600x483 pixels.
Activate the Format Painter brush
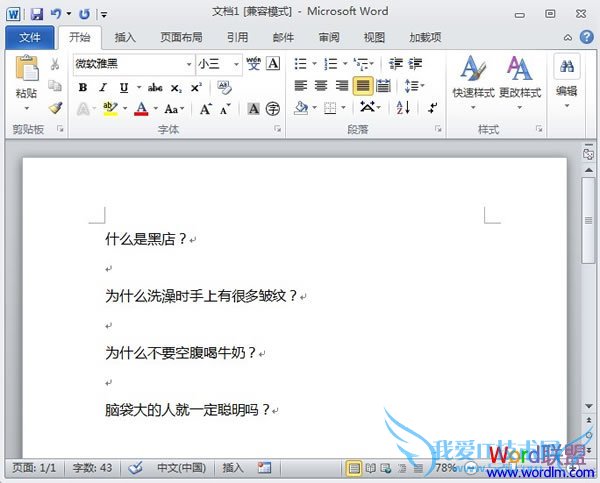point(55,108)
